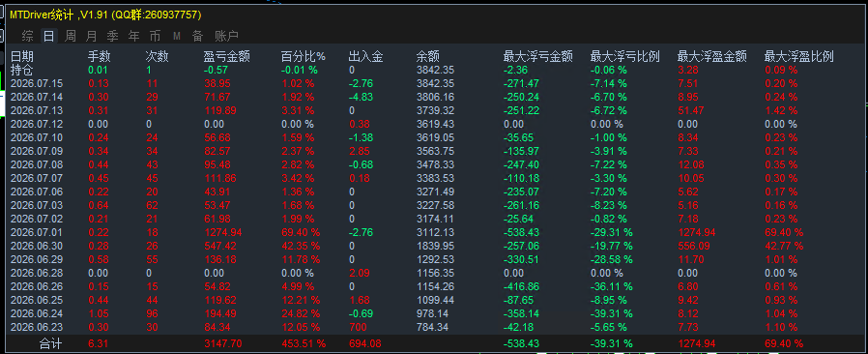Viewport: 868px width, 354px height.
Task: Switch to the 月 monthly tab
Action: [91, 37]
